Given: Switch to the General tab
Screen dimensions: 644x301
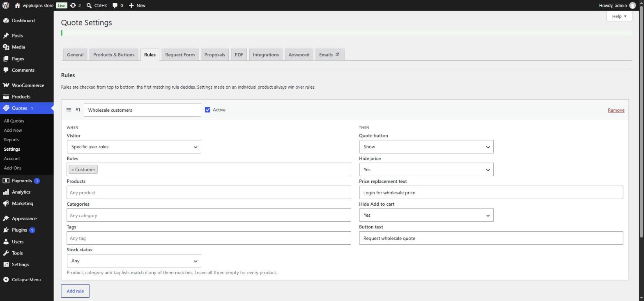Looking at the screenshot, I should pos(75,55).
